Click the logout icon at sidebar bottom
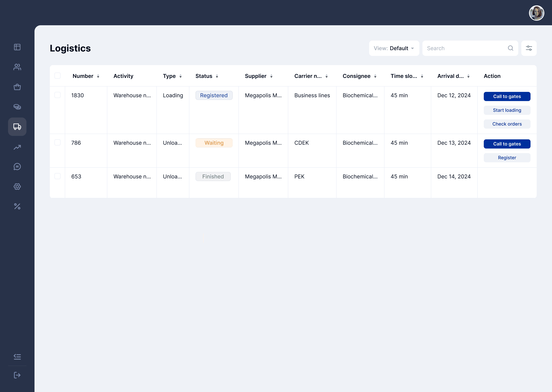This screenshot has height=392, width=552. click(x=17, y=375)
